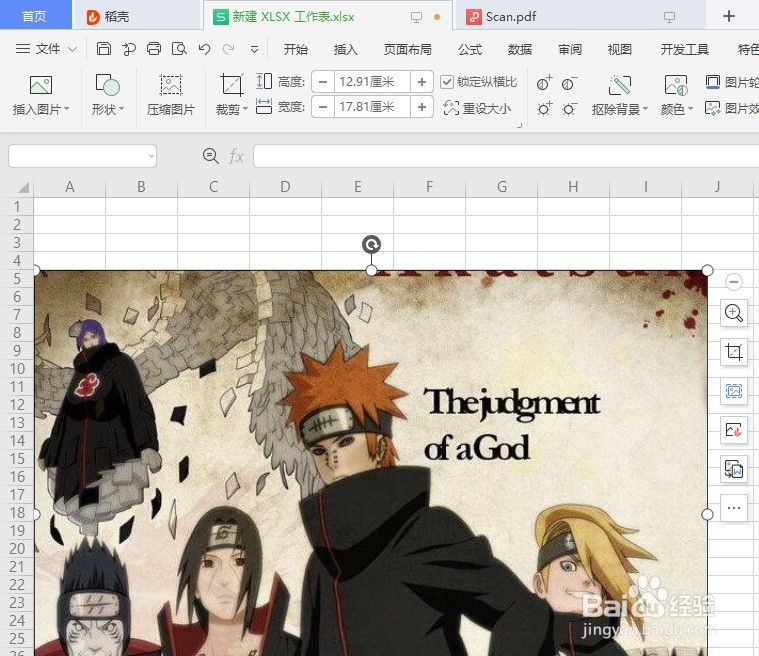The image size is (759, 656).
Task: Expand the 颜色 dropdown arrow
Action: tap(690, 109)
